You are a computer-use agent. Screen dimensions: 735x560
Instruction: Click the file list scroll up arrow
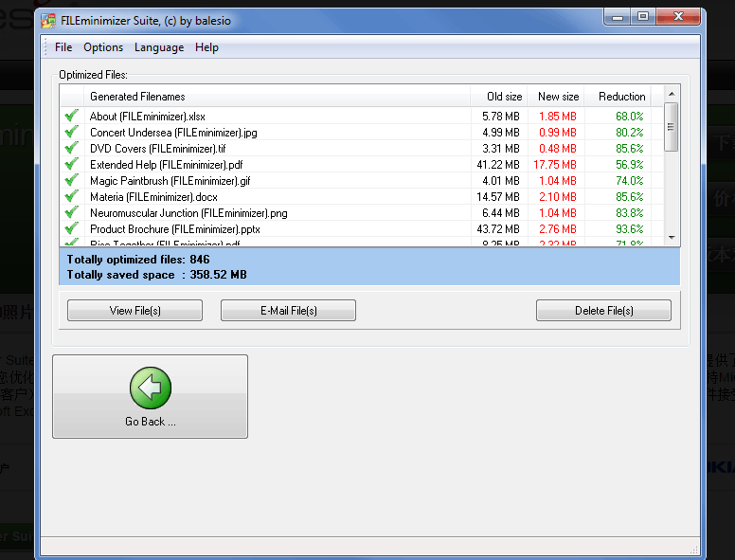point(672,94)
